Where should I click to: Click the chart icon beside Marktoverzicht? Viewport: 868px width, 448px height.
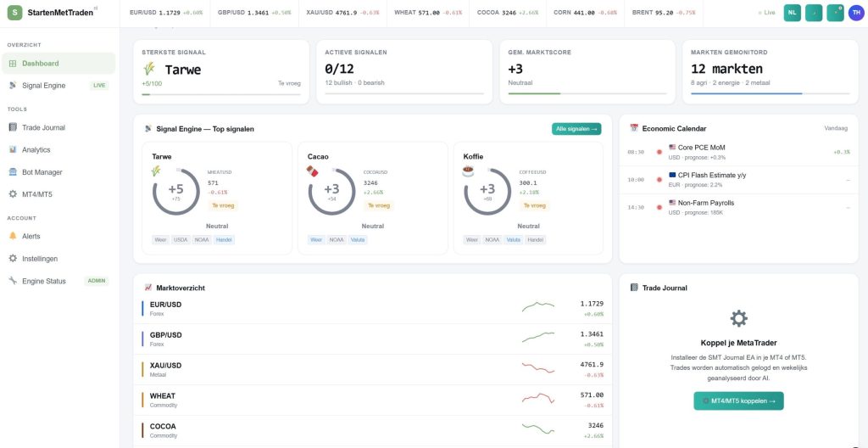(x=147, y=288)
